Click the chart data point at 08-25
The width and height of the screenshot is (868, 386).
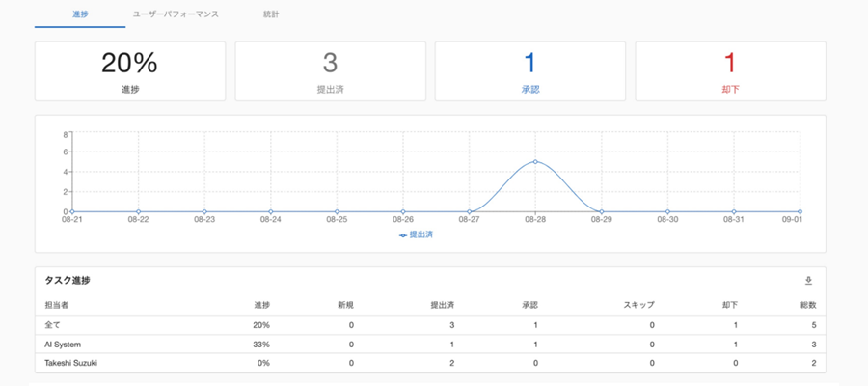337,211
